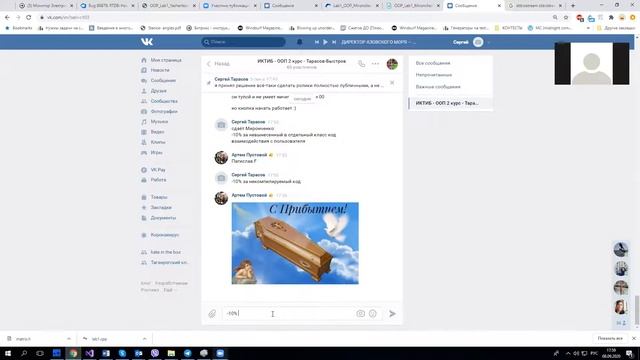Viewport: 640px width, 360px height.
Task: Open Telegram from taskbar
Action: click(x=187, y=353)
